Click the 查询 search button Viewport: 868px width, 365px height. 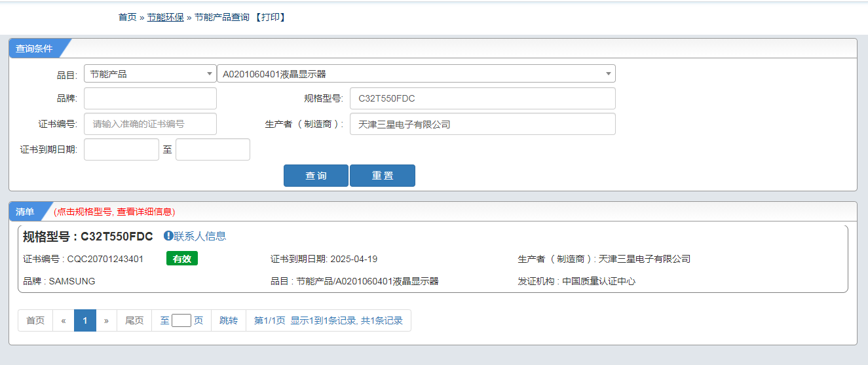coord(316,176)
